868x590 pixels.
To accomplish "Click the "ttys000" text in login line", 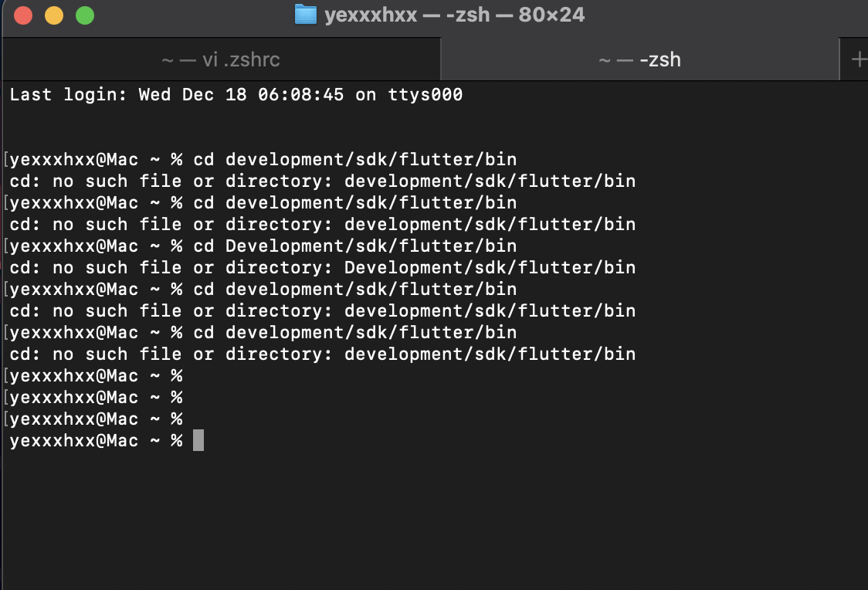I will 426,95.
